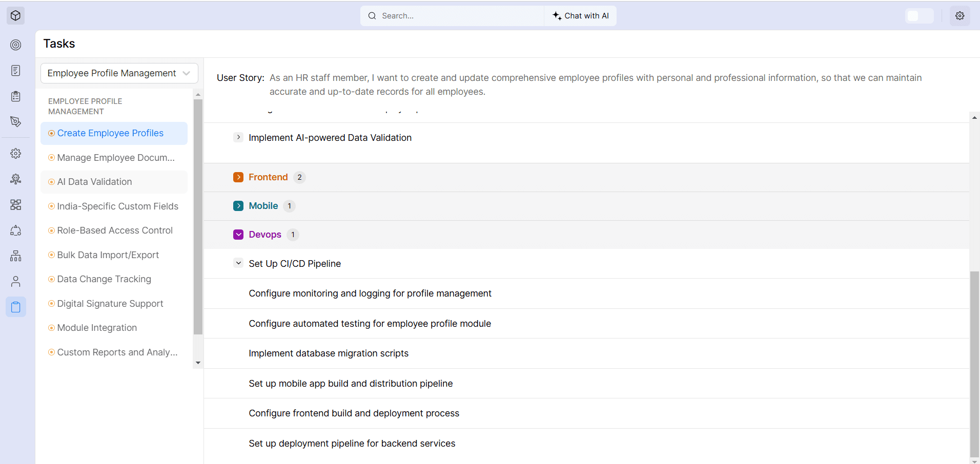This screenshot has width=980, height=464.
Task: Toggle the status dot beside AI Data Validation
Action: click(x=51, y=182)
